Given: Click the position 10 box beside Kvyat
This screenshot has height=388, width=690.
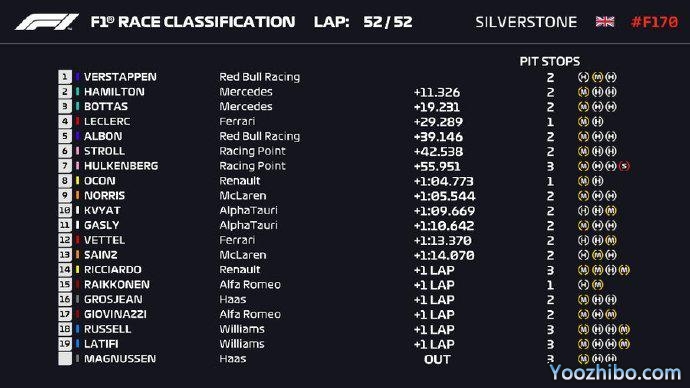Looking at the screenshot, I should 65,210.
